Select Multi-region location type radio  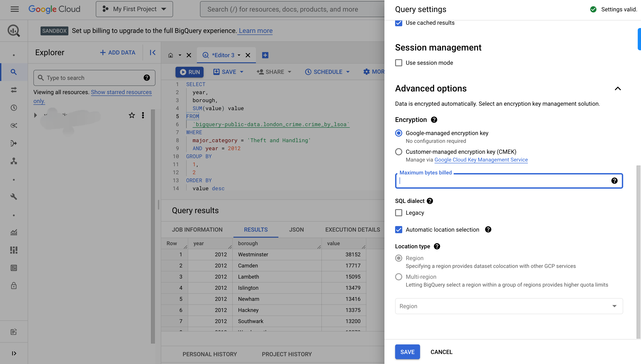[399, 277]
